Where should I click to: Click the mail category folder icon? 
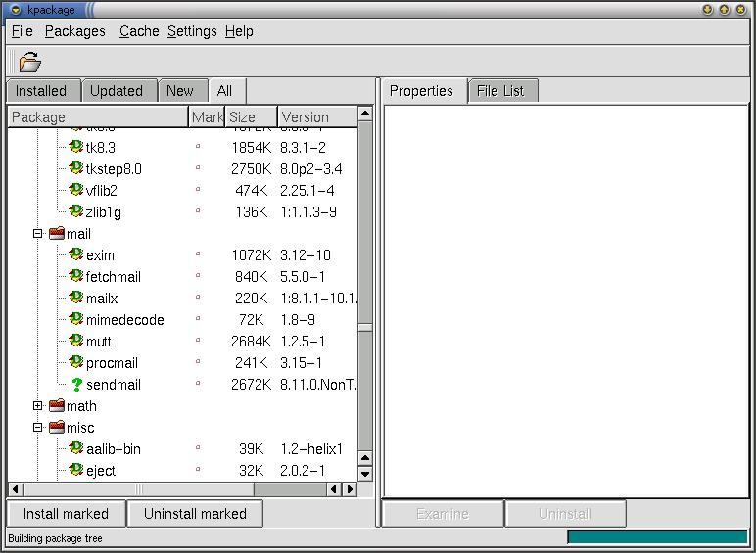coord(57,234)
